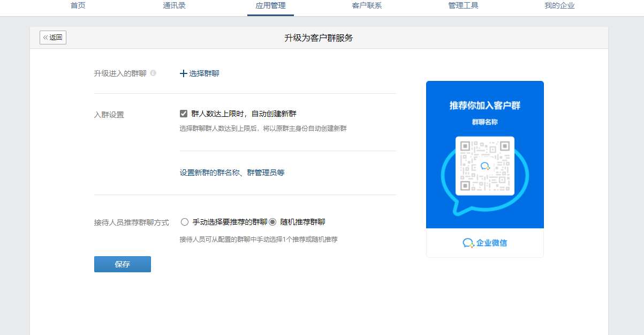Click the 企业微信 logo under the preview card
The width and height of the screenshot is (644, 335).
484,243
